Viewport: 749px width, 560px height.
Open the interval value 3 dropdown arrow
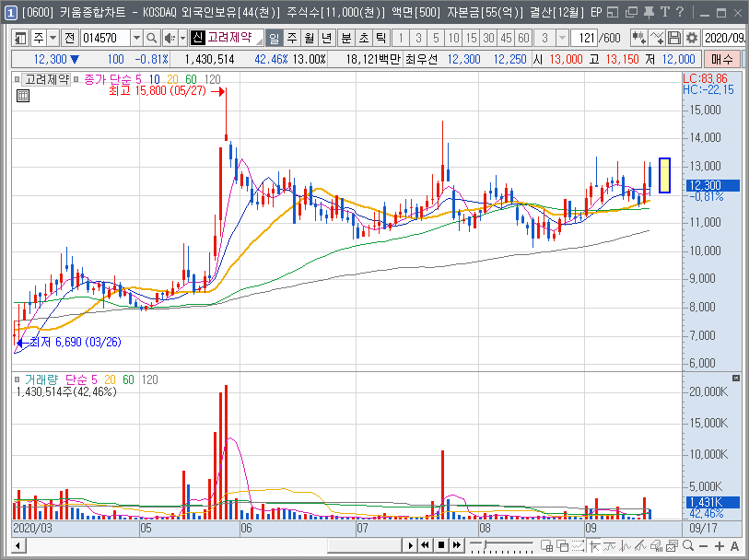tap(563, 37)
